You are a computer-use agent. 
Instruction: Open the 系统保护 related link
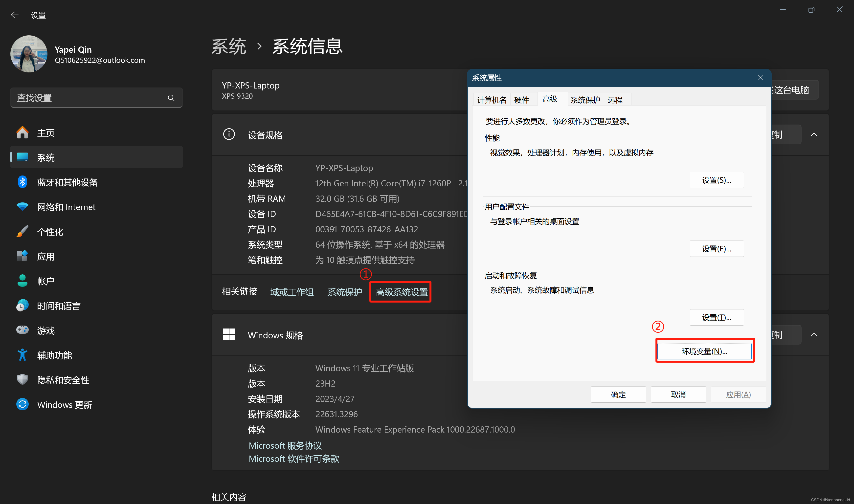pos(344,292)
